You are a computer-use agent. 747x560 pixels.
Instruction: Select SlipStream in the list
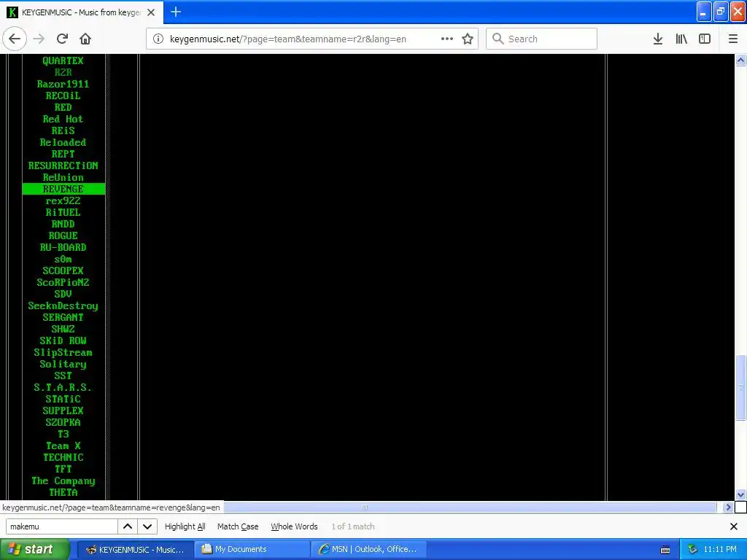pyautogui.click(x=63, y=352)
